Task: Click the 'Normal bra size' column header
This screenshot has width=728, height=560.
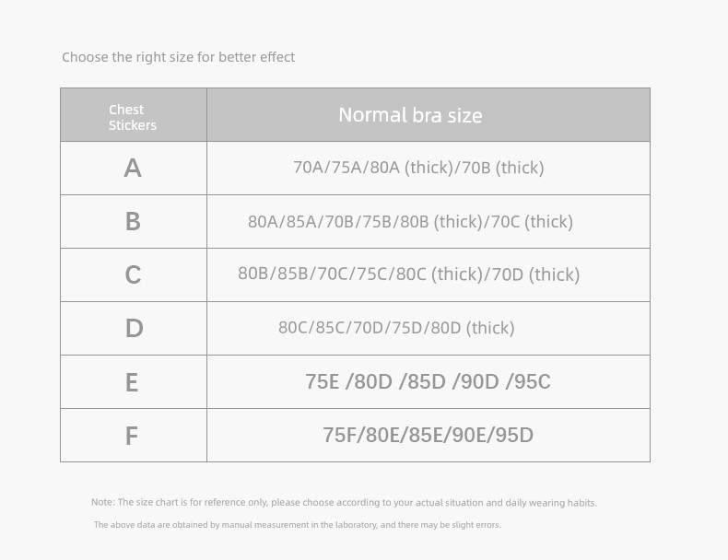Action: click(x=429, y=114)
